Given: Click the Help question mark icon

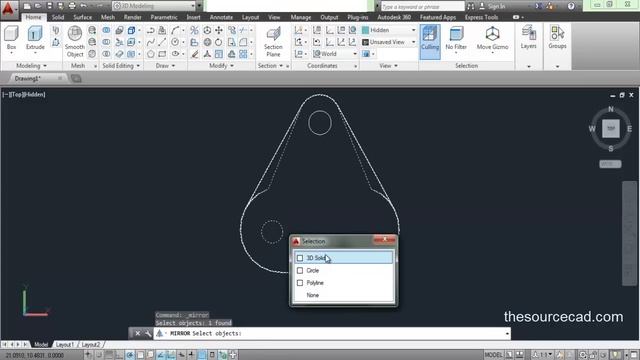Looking at the screenshot, I should (571, 6).
